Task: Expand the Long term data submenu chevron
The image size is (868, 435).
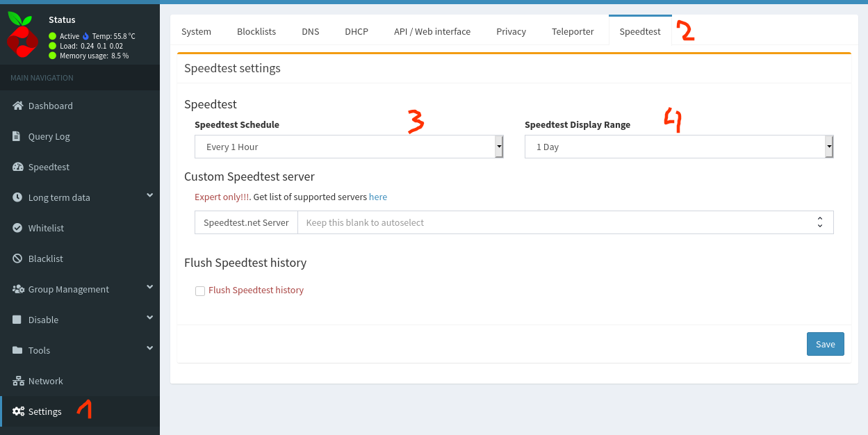Action: [x=149, y=196]
